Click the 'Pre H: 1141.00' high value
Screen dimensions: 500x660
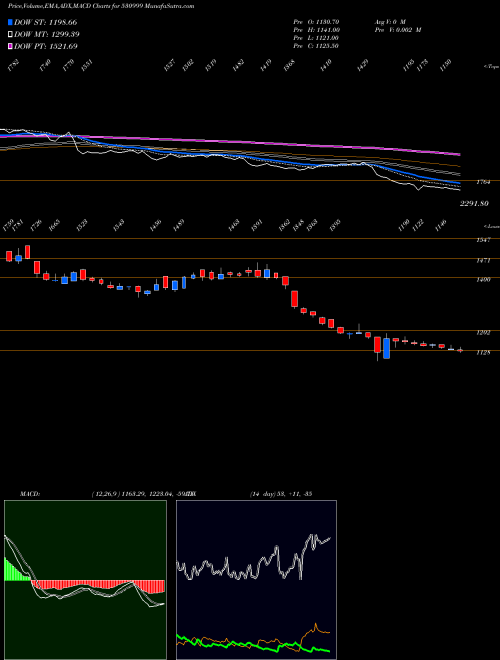[316, 30]
